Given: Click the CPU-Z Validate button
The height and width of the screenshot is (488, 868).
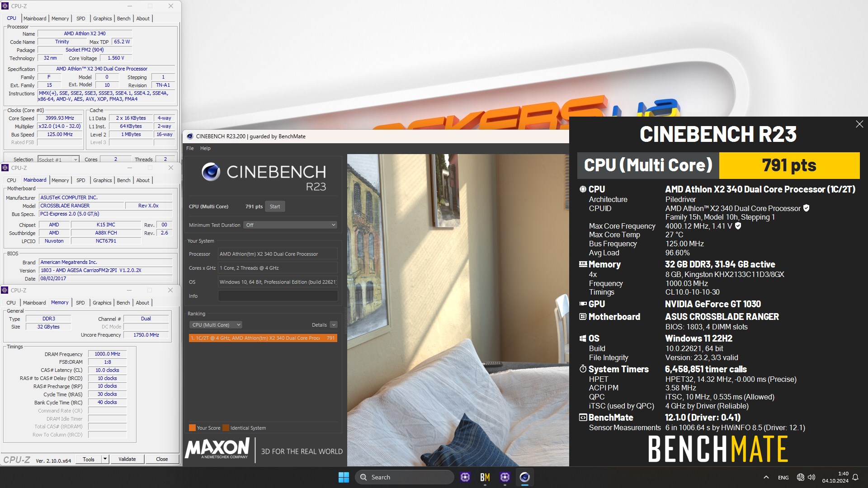Looking at the screenshot, I should coord(127,459).
